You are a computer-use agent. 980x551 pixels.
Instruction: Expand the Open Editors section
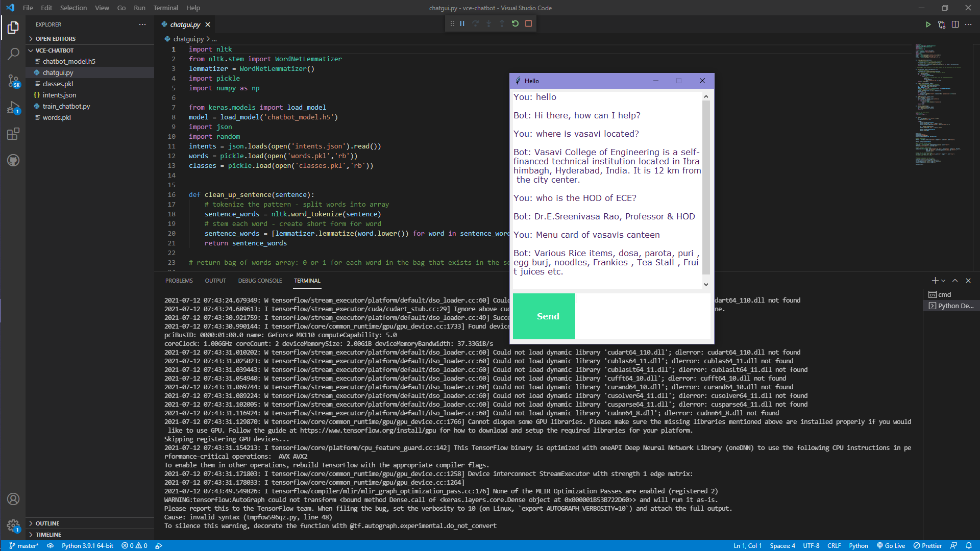[90, 39]
